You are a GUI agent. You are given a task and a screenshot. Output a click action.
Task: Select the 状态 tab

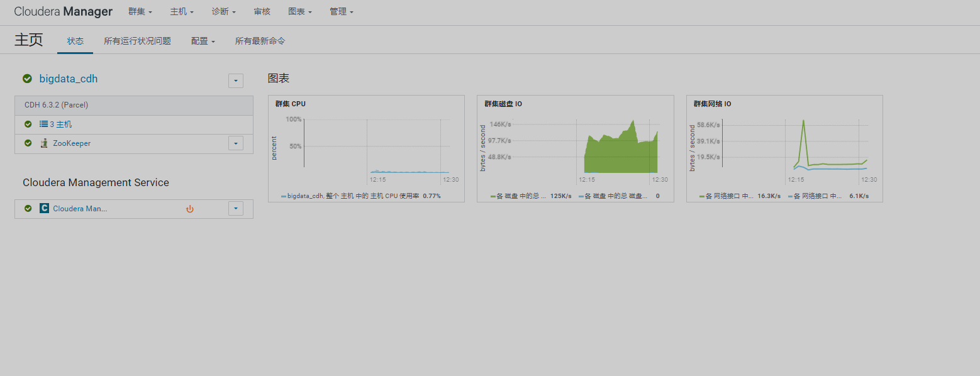click(75, 41)
